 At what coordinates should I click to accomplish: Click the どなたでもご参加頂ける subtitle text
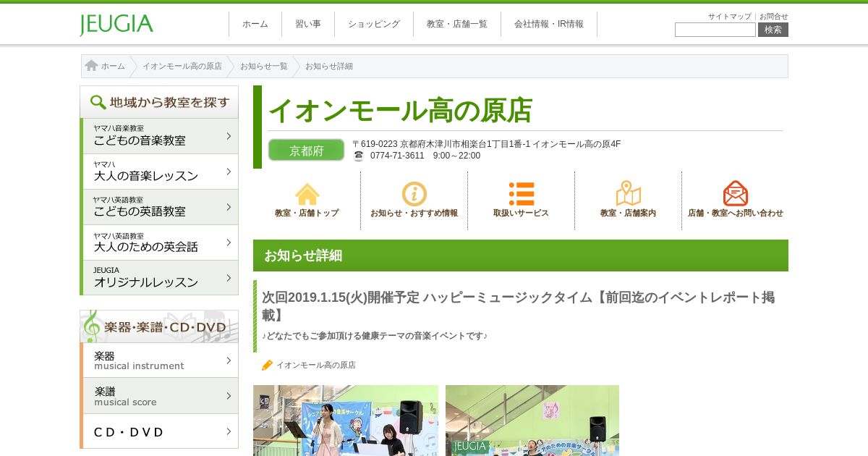click(375, 336)
